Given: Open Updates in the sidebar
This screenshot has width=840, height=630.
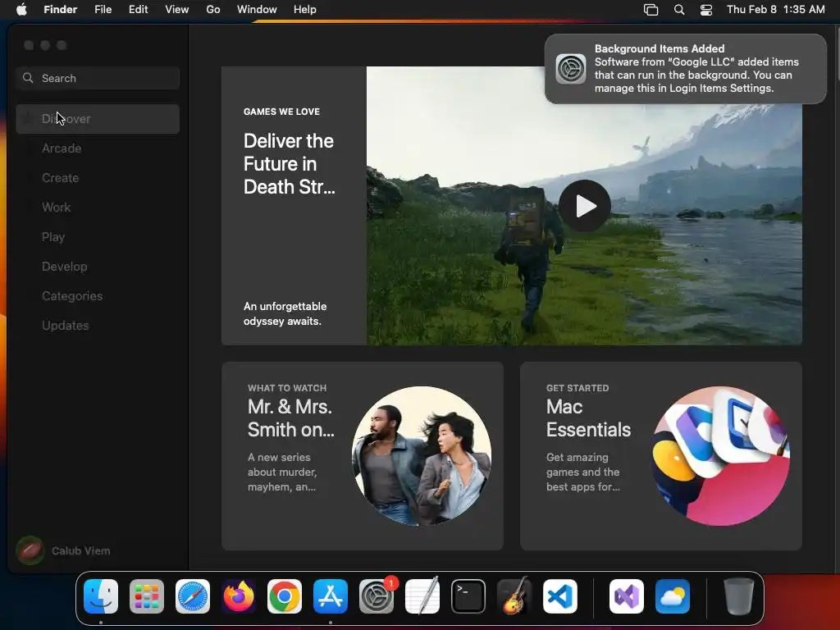Looking at the screenshot, I should click(98, 325).
